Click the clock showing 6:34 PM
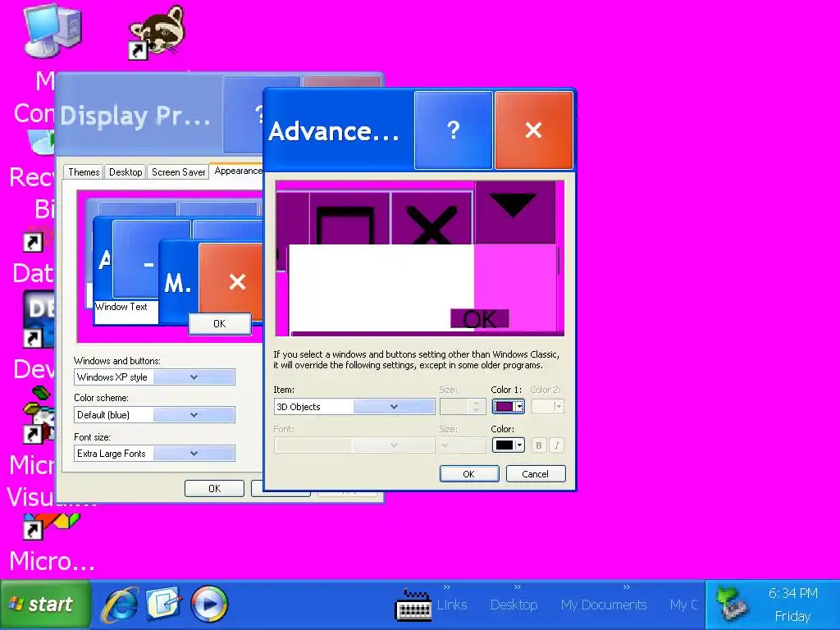The width and height of the screenshot is (840, 630). coord(793,594)
